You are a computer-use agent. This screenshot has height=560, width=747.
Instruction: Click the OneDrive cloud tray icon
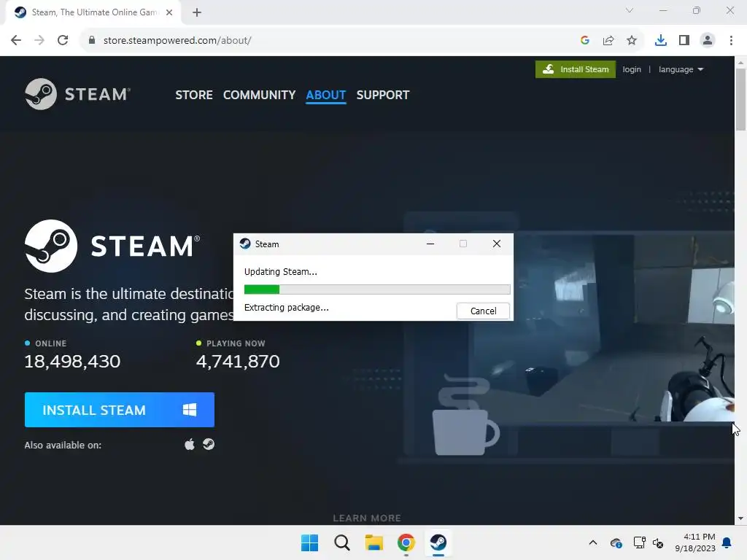pos(616,542)
